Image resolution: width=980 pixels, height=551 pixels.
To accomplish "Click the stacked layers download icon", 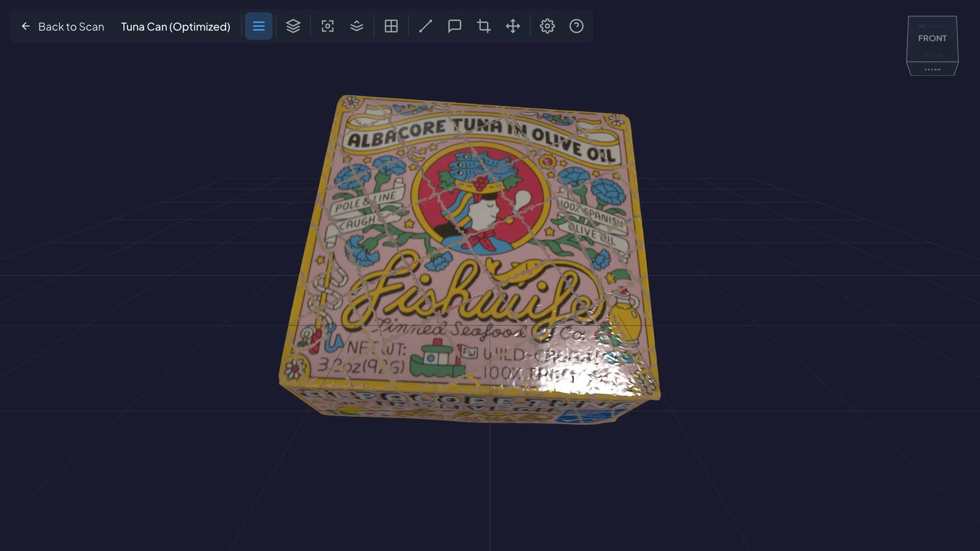I will (357, 26).
